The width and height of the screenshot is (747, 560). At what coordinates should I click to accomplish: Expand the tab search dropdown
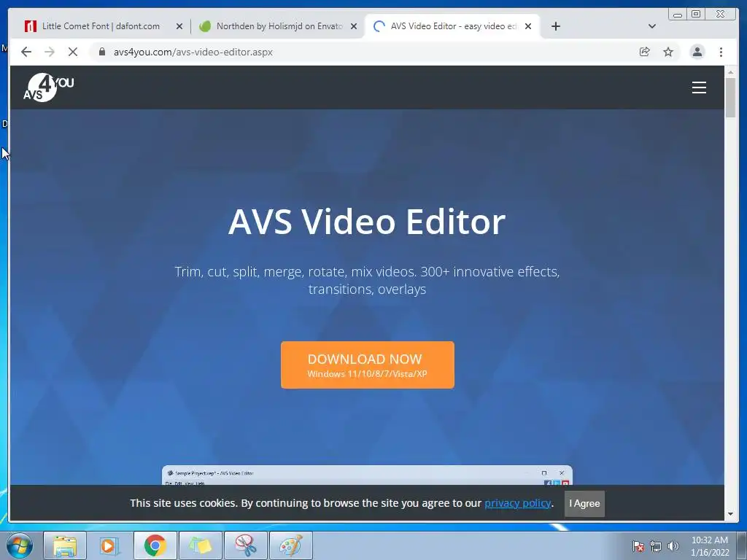coord(652,26)
